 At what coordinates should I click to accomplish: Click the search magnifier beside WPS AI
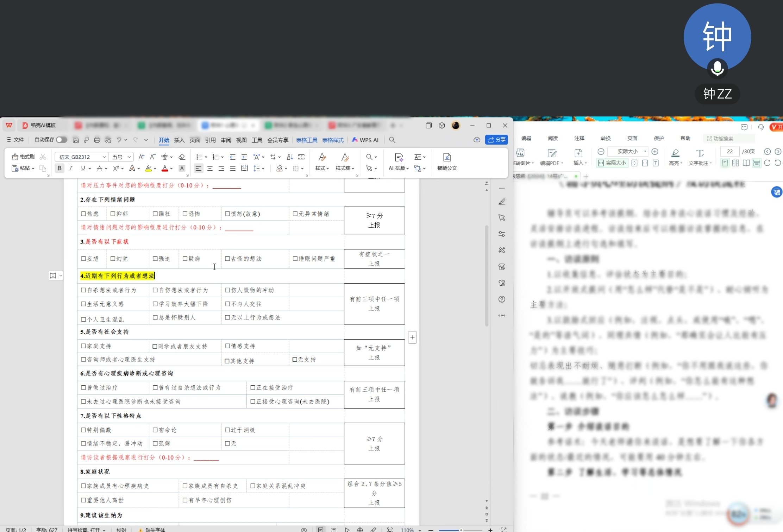[x=392, y=140]
